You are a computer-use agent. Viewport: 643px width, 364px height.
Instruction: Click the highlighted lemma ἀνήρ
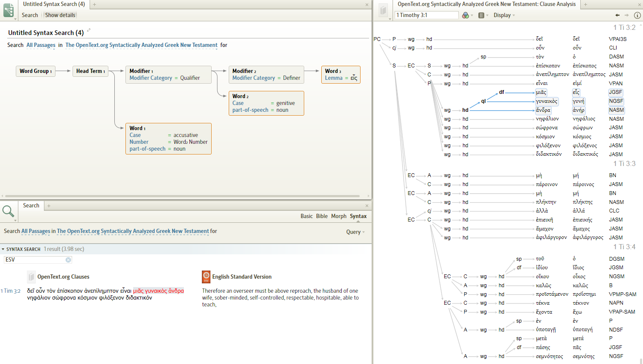(579, 110)
